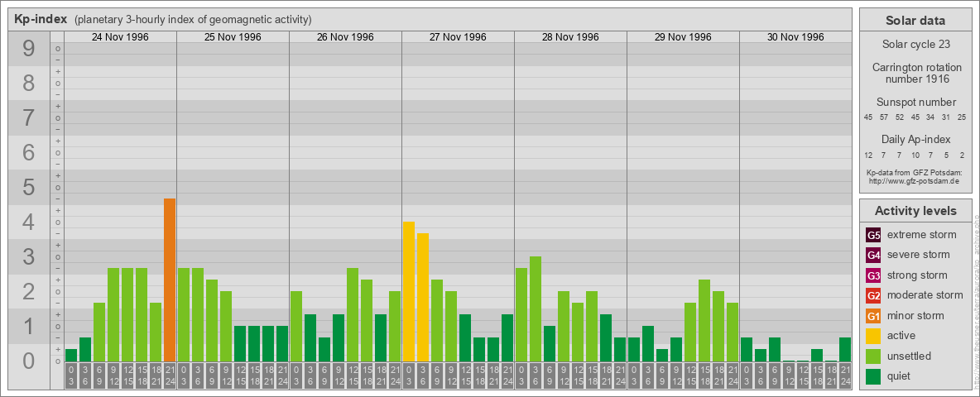Pick the yellow 'active' legend swatch
The height and width of the screenshot is (397, 980).
tap(873, 336)
